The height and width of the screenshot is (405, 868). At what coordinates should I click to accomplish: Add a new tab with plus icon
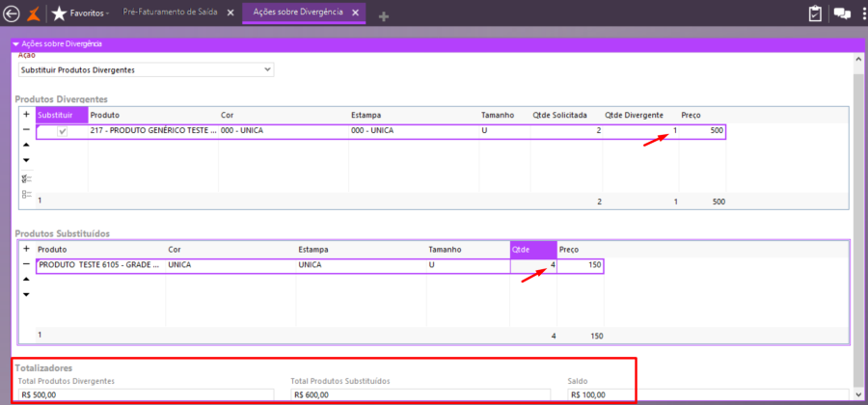pos(384,16)
